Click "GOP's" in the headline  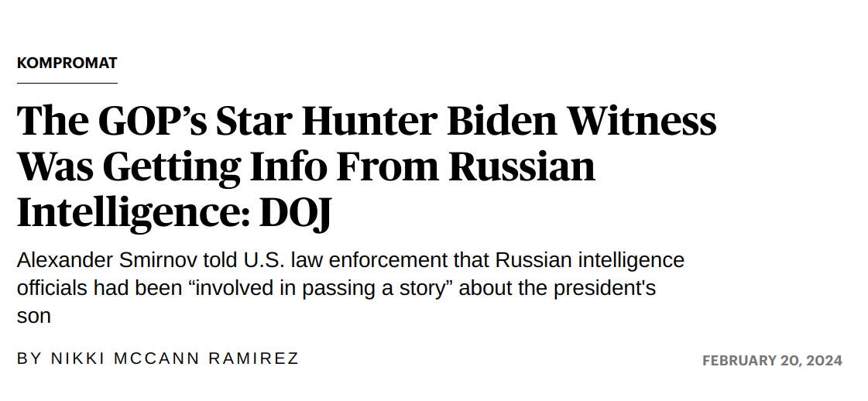click(x=153, y=121)
